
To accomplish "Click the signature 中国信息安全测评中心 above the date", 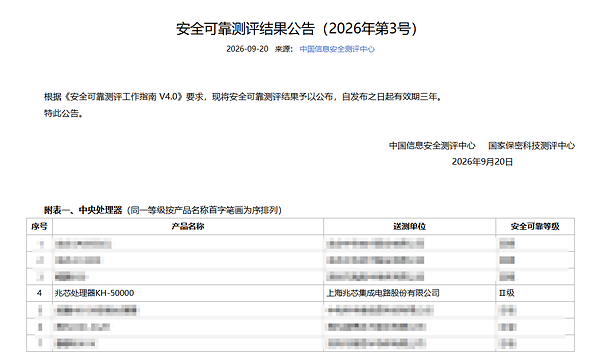I will [x=432, y=145].
